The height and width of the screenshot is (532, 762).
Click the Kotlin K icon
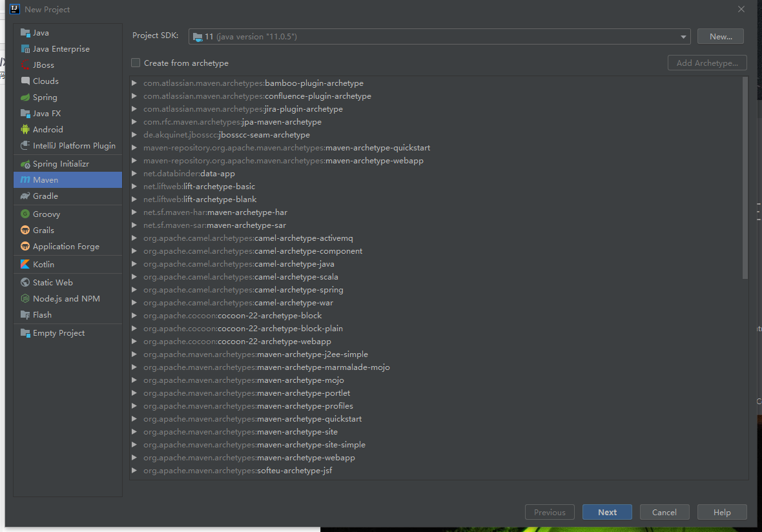pyautogui.click(x=25, y=264)
